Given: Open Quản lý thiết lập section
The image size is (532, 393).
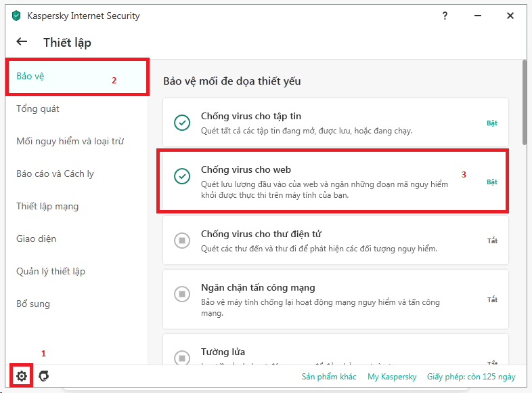Looking at the screenshot, I should (77, 271).
